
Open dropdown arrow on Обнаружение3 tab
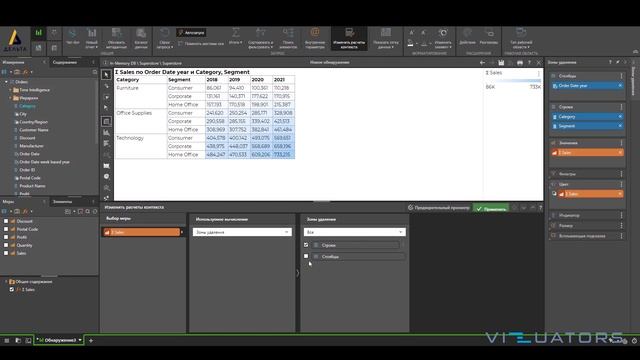coord(80,340)
